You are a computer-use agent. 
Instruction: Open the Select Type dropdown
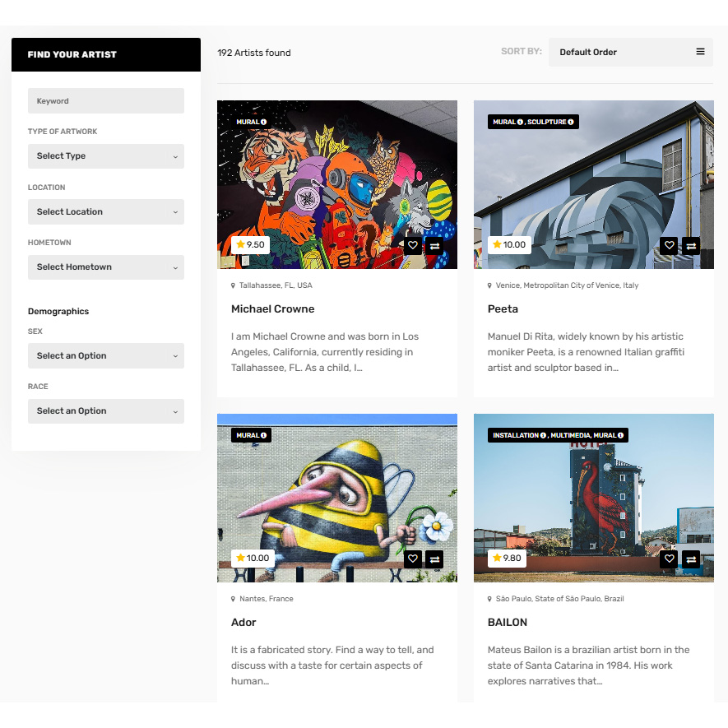[106, 156]
